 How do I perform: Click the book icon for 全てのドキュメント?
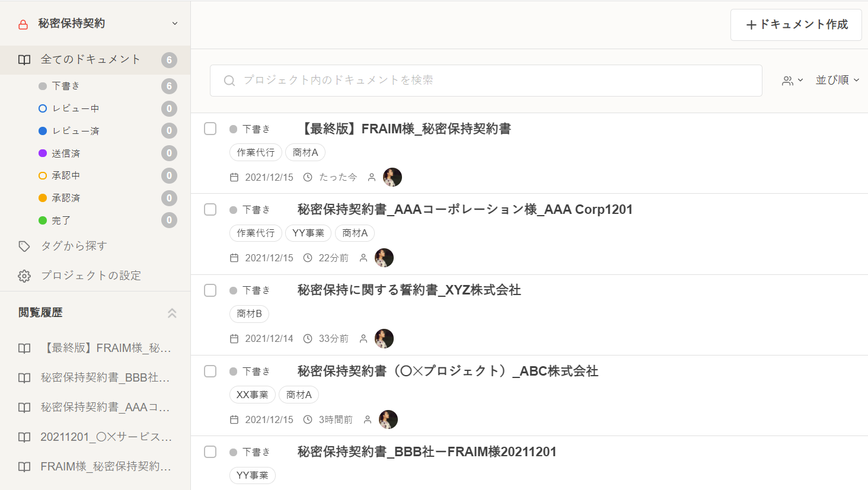pos(24,60)
